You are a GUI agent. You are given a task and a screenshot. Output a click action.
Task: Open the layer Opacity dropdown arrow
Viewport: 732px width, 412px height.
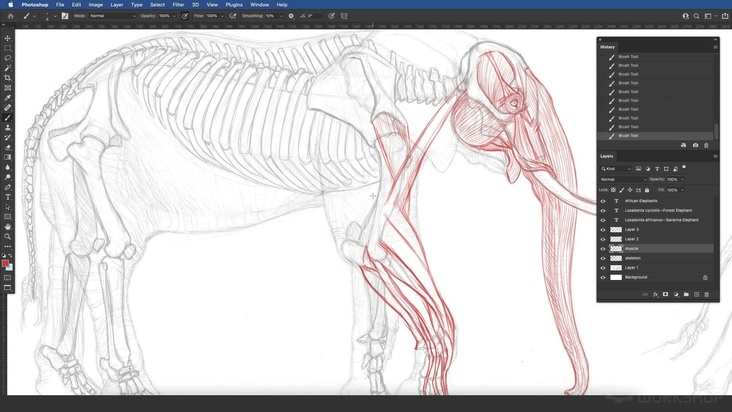point(683,179)
